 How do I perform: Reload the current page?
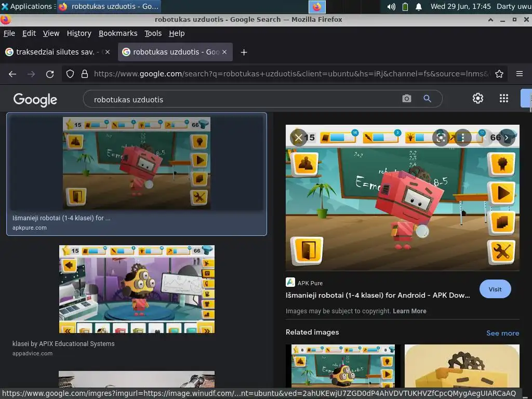pyautogui.click(x=50, y=74)
